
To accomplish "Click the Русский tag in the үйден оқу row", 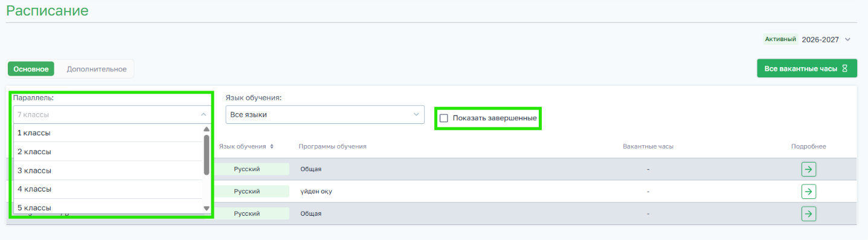I will click(247, 192).
